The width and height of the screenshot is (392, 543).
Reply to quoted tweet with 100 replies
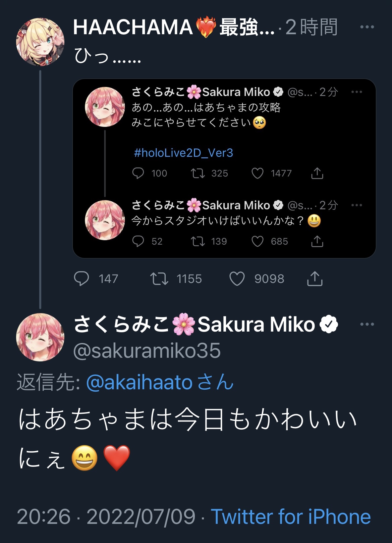pos(138,173)
